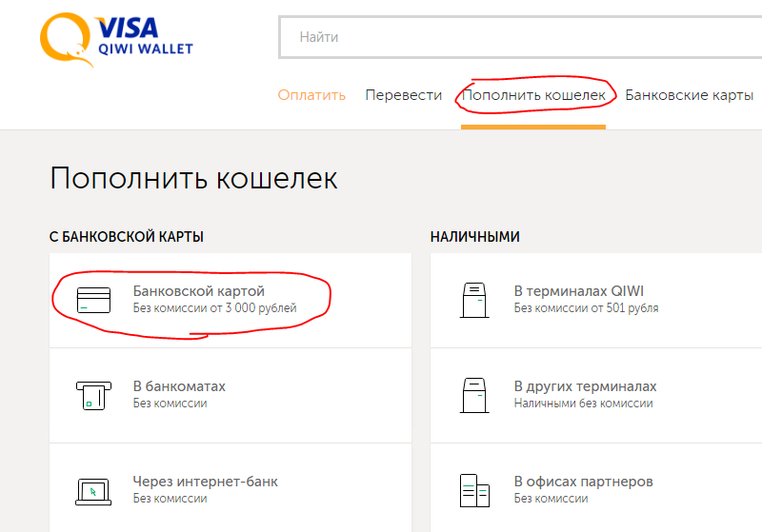Image resolution: width=762 pixels, height=532 pixels.
Task: Click the ATM icon
Action: pos(93,396)
